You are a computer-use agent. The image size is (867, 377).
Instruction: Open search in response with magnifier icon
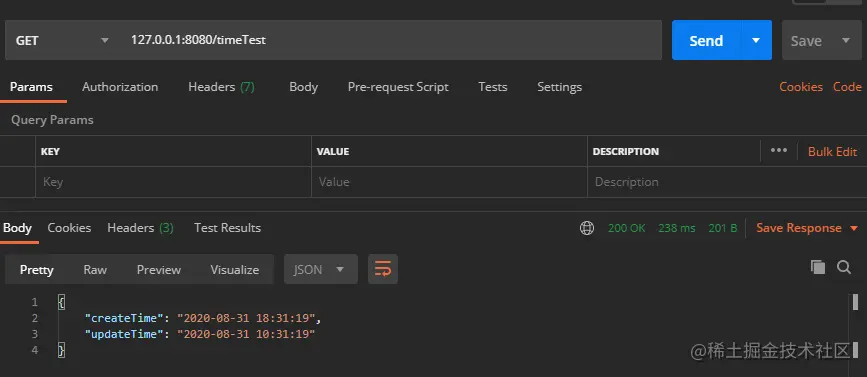[844, 268]
